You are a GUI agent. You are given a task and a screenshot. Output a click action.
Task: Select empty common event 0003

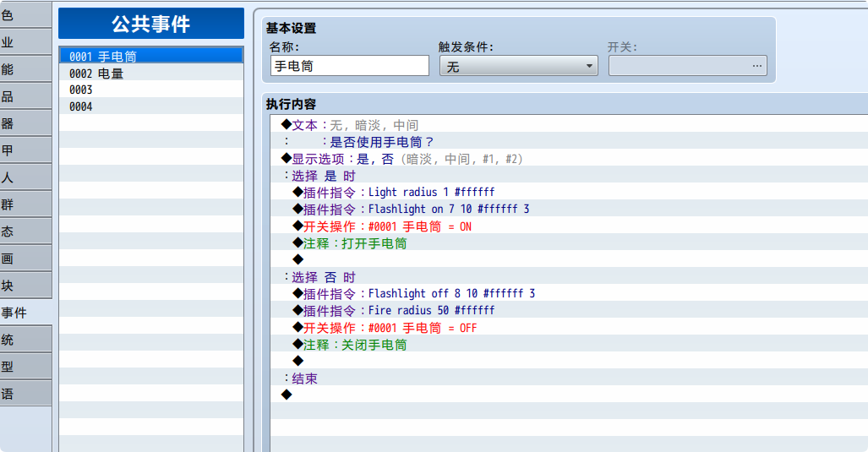151,89
